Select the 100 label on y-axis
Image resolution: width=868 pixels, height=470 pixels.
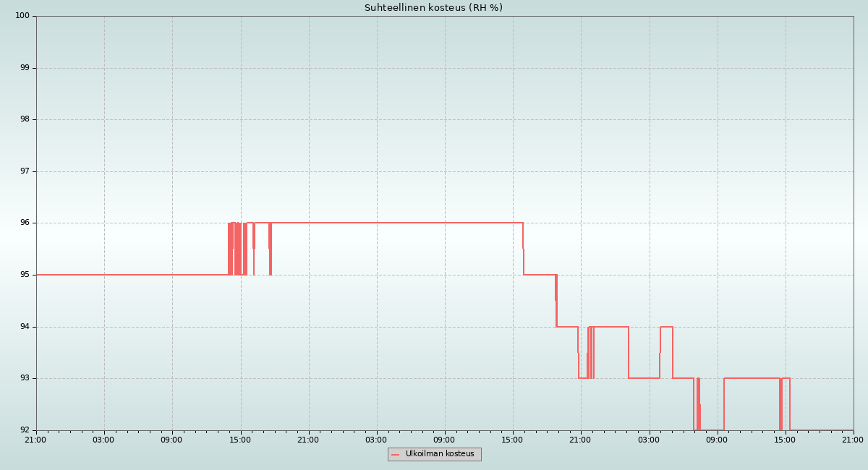(x=22, y=16)
